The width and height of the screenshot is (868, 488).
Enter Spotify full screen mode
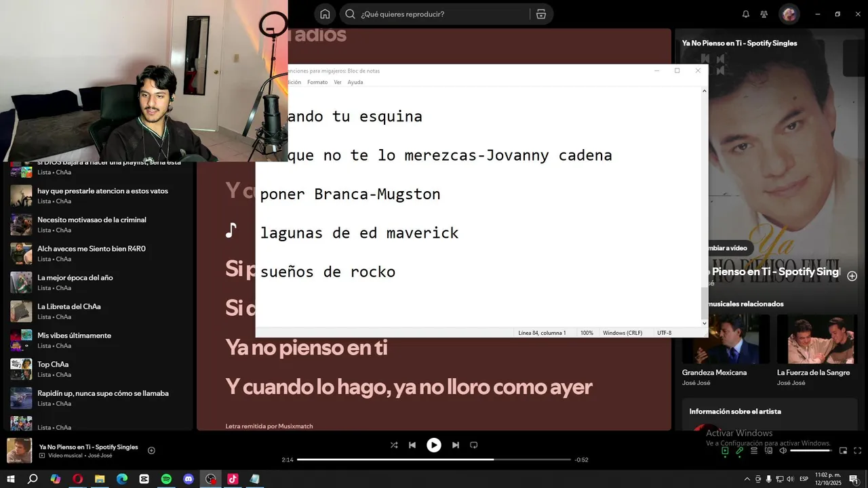[858, 451]
